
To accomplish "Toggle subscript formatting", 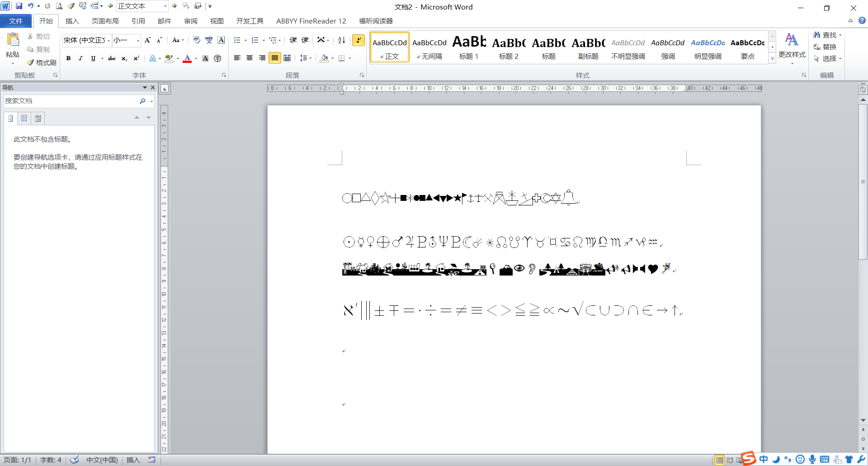I will point(124,58).
